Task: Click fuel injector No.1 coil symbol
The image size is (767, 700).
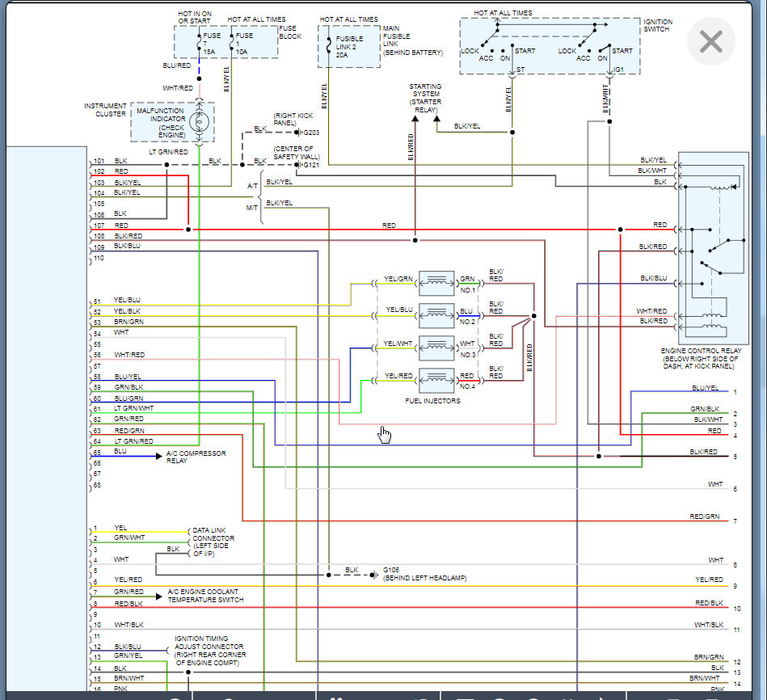Action: pyautogui.click(x=436, y=283)
